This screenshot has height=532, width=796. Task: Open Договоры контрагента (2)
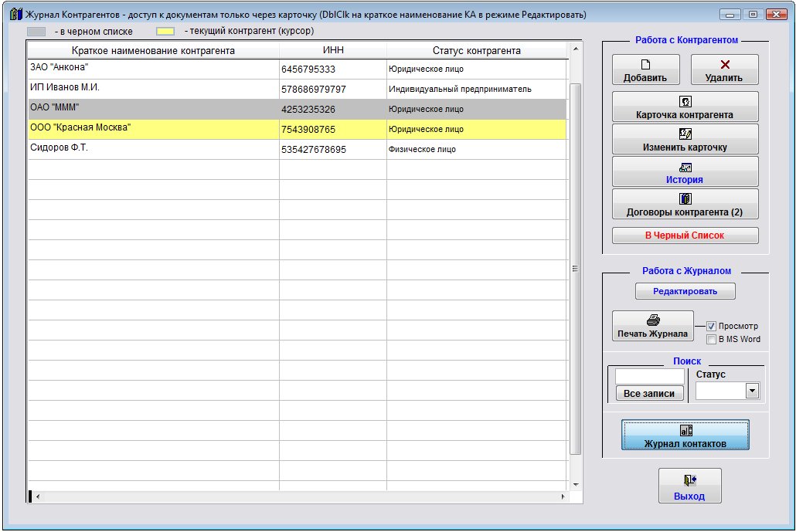685,204
